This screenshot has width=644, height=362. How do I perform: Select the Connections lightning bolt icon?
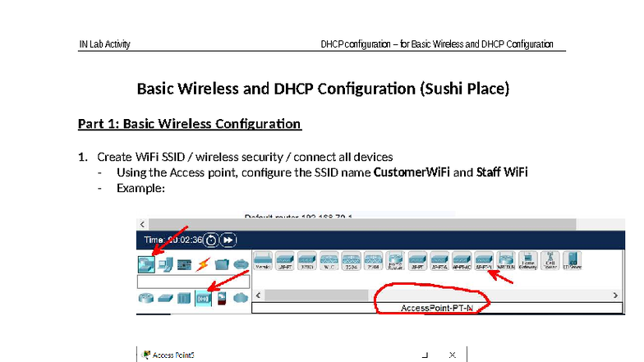[202, 264]
